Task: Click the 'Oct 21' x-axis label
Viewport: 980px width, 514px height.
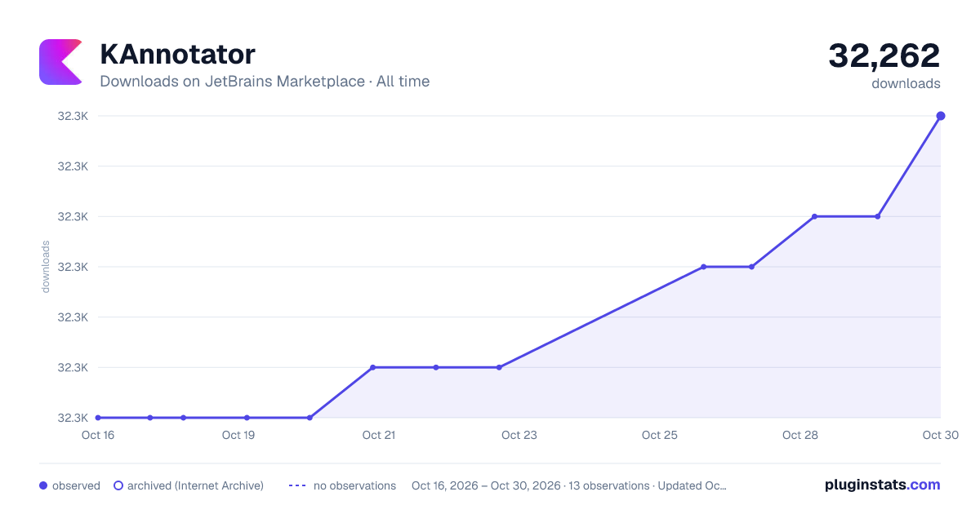Action: [379, 435]
